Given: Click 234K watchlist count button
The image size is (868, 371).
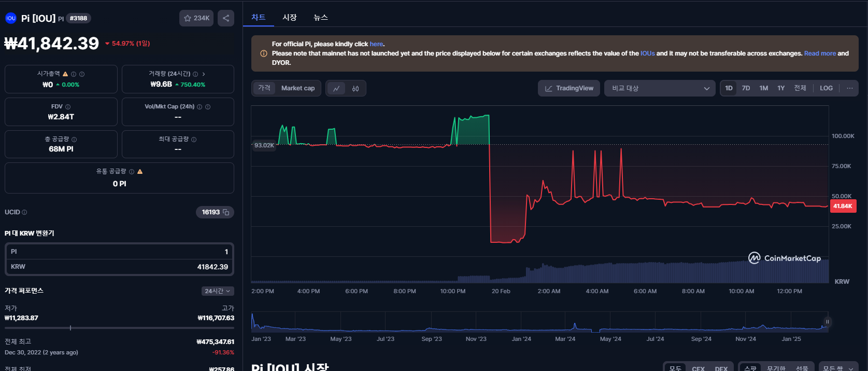Looking at the screenshot, I should tap(196, 18).
